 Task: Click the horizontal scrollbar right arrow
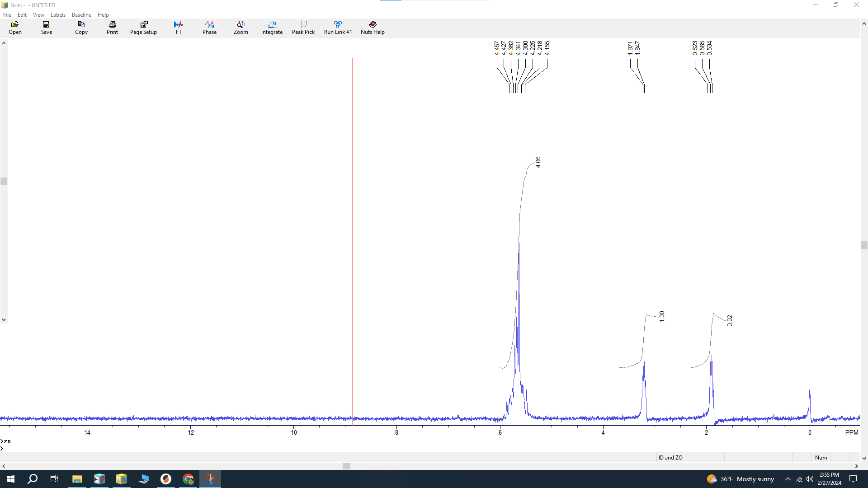[856, 466]
